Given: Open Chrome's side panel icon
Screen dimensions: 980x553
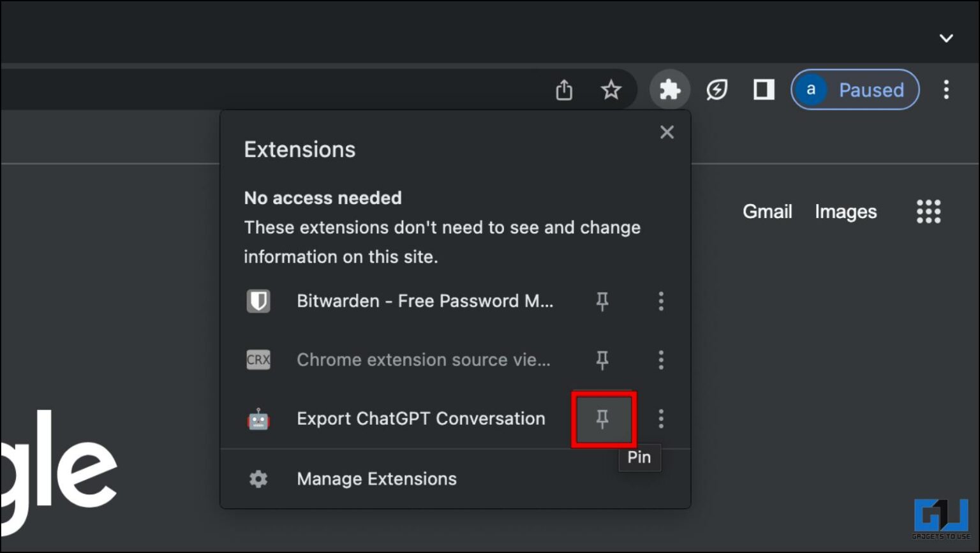Looking at the screenshot, I should coord(763,89).
